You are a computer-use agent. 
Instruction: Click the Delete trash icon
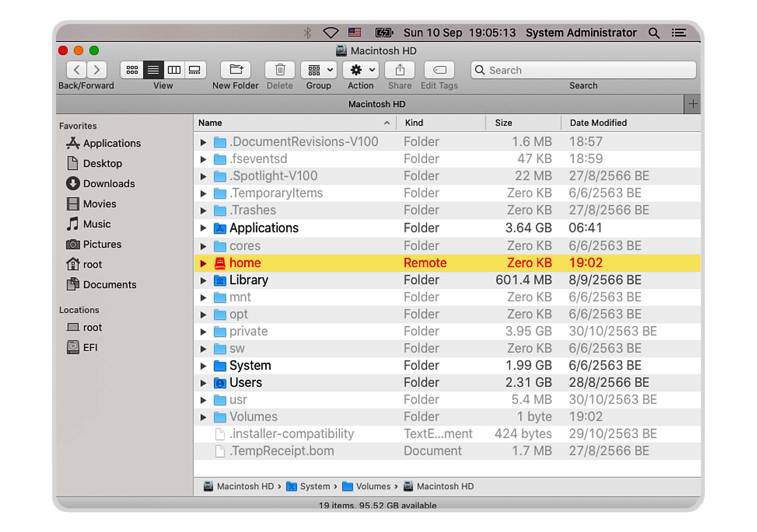[280, 70]
